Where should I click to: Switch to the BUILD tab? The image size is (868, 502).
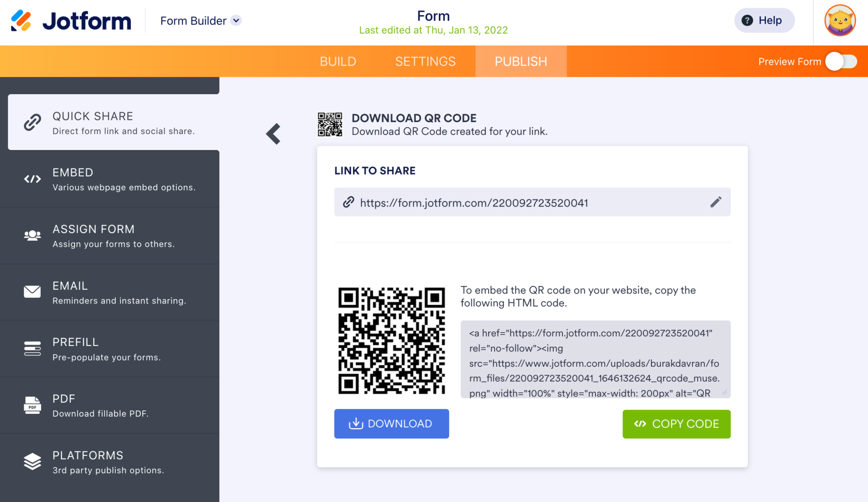338,61
